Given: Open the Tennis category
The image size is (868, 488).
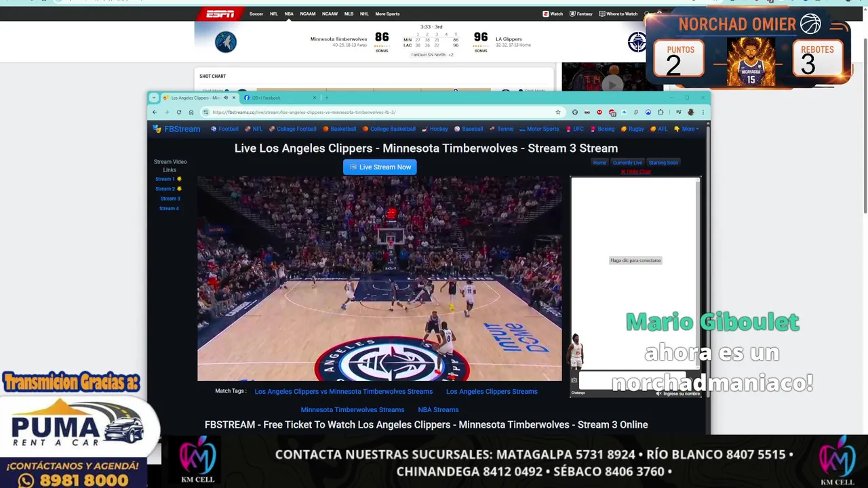Looking at the screenshot, I should click(x=501, y=129).
